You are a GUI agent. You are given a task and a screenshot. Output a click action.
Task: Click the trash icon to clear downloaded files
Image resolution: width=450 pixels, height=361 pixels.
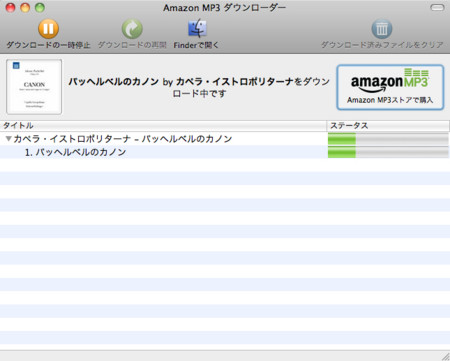[x=382, y=29]
